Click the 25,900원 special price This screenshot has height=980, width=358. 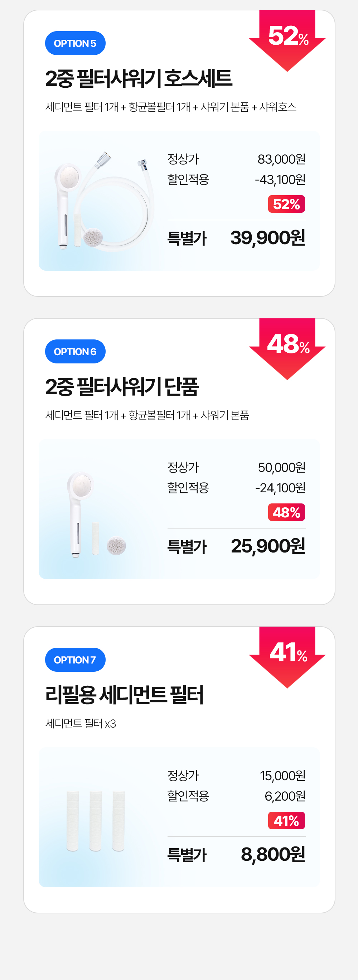[x=268, y=546]
